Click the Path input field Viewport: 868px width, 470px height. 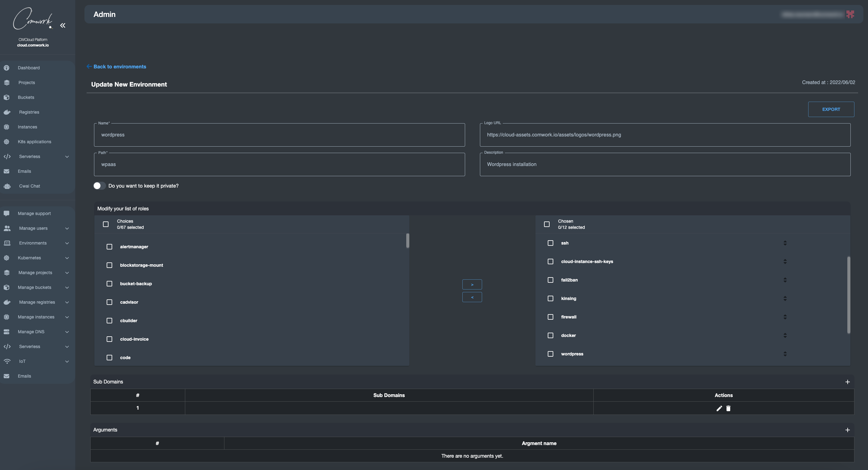click(279, 164)
